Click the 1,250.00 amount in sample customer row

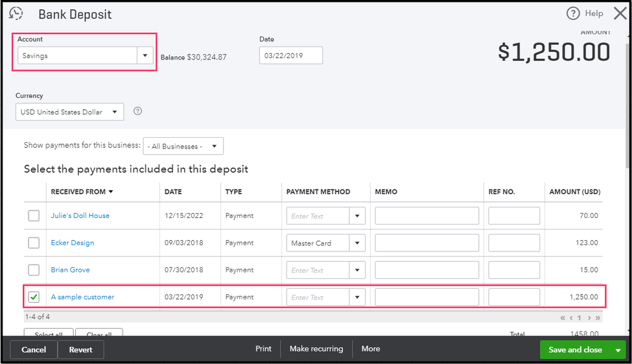[584, 297]
